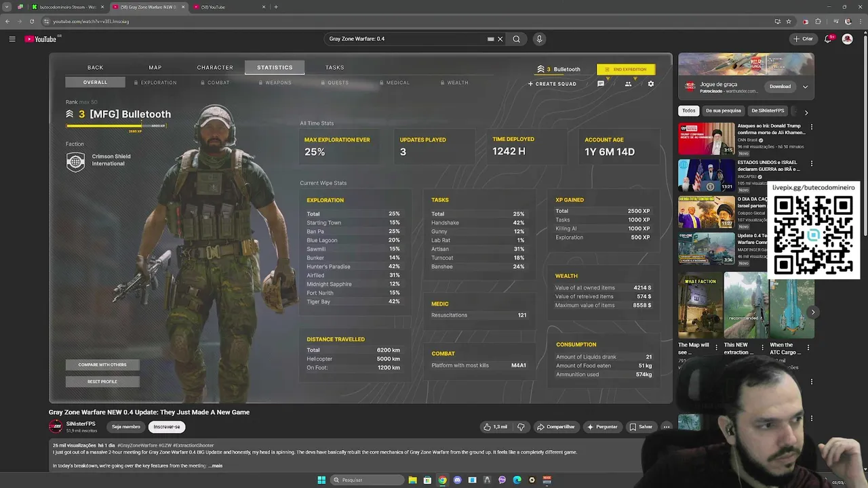Image resolution: width=868 pixels, height=488 pixels.
Task: Select the OVERALL statistics sub-tab
Action: (x=95, y=83)
